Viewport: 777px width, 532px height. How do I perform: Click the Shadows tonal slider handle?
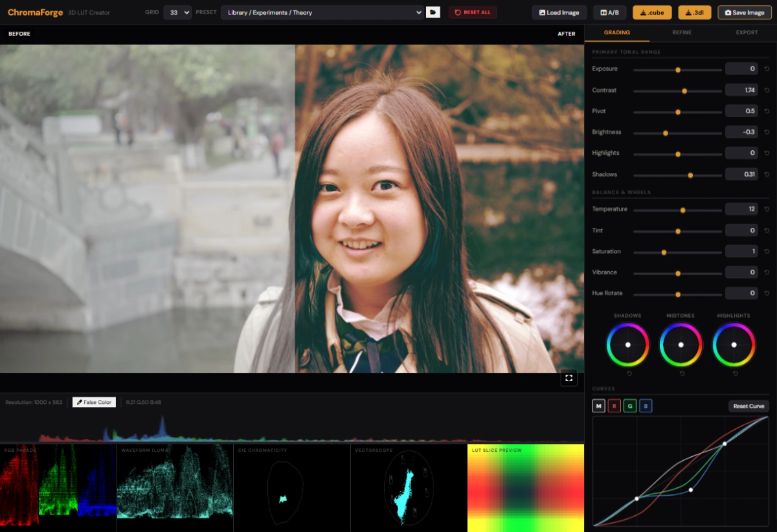pos(690,175)
